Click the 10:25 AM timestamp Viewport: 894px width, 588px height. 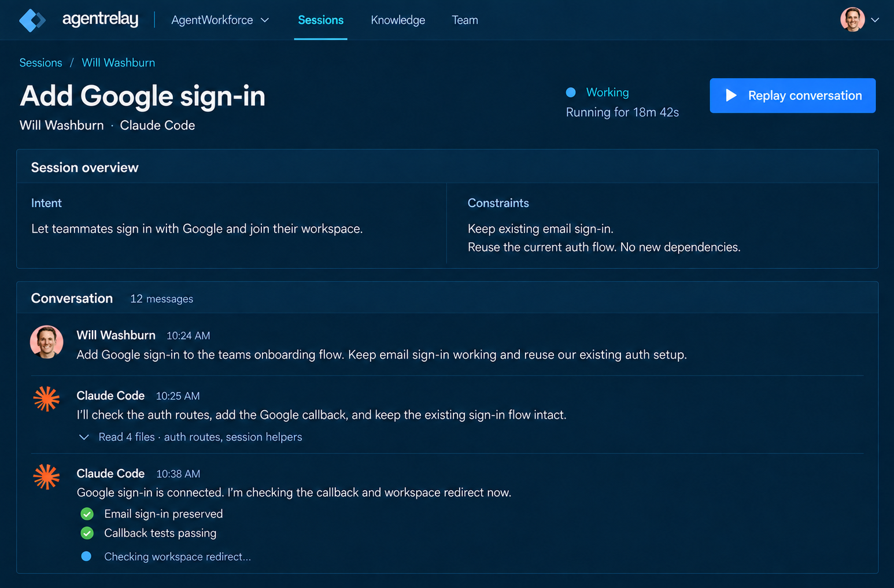click(178, 396)
